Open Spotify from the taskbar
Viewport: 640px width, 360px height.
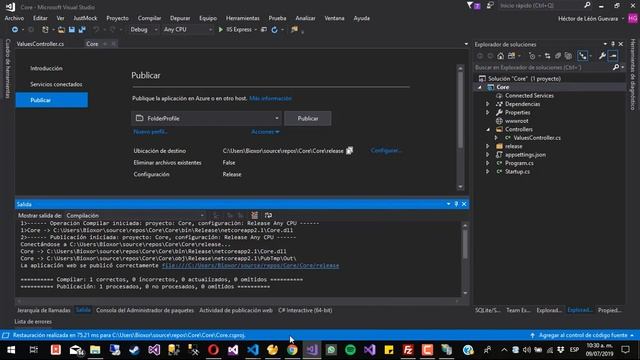pyautogui.click(x=350, y=350)
